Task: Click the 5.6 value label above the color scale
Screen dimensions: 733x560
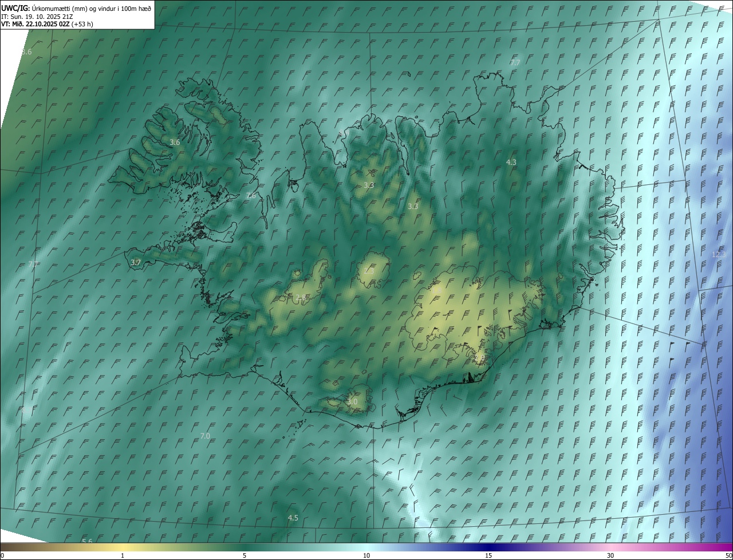Action: click(x=87, y=541)
